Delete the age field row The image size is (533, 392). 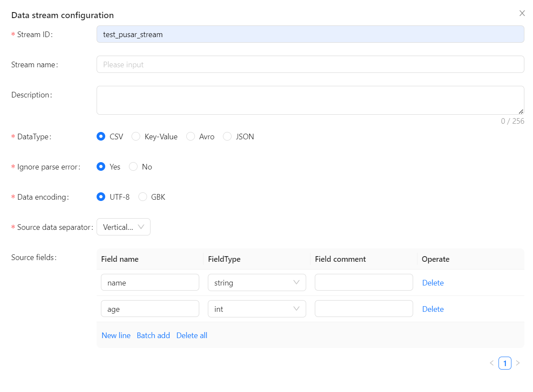click(433, 309)
